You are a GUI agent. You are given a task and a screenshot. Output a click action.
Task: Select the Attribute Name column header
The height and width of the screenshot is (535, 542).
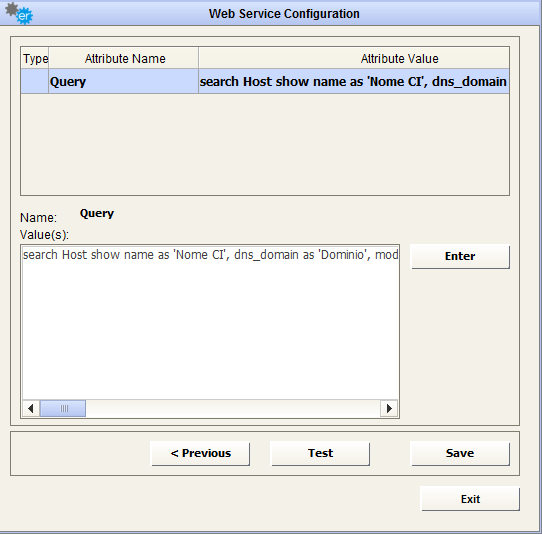[x=124, y=58]
